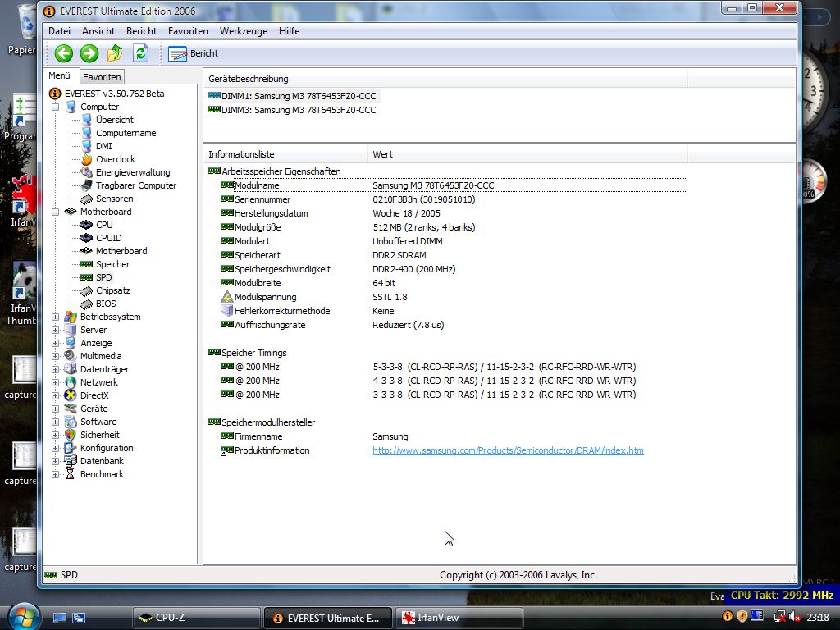
Task: Expand the Multimedia tree node
Action: [55, 356]
